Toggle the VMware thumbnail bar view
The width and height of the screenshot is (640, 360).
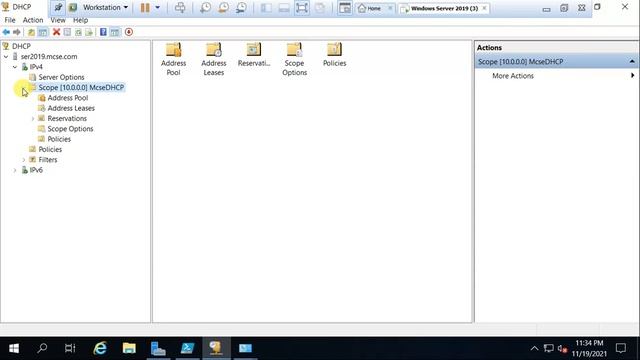[284, 8]
